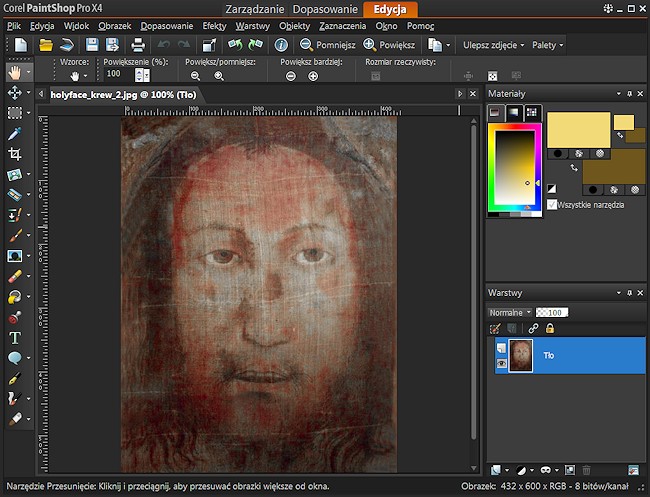Click the scanner Import icon
This screenshot has height=497, width=650.
[66, 45]
